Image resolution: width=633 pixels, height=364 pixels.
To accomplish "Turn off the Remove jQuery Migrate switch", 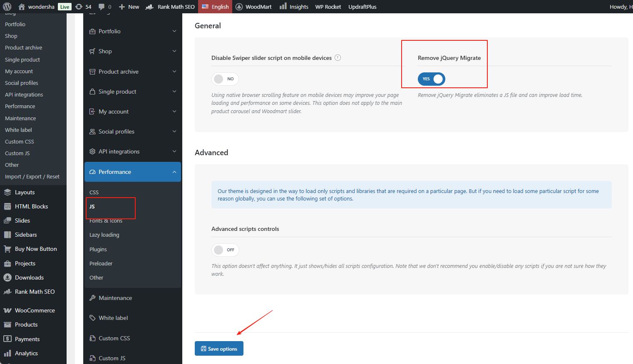I will 431,79.
